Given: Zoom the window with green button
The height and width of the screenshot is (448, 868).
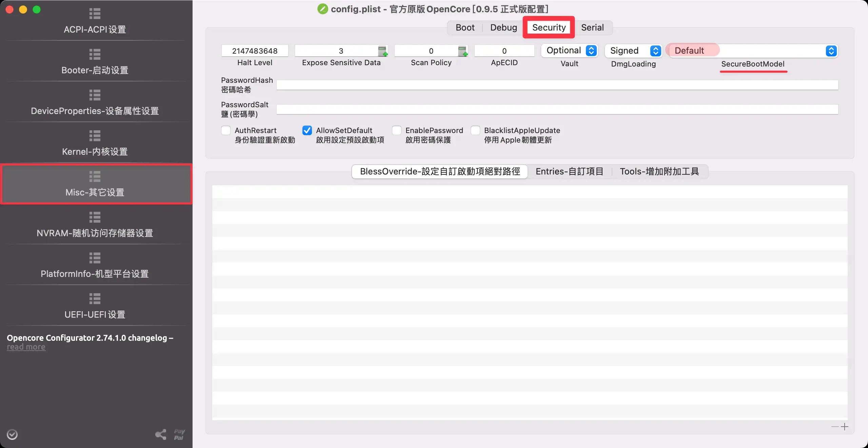Looking at the screenshot, I should click(x=37, y=10).
